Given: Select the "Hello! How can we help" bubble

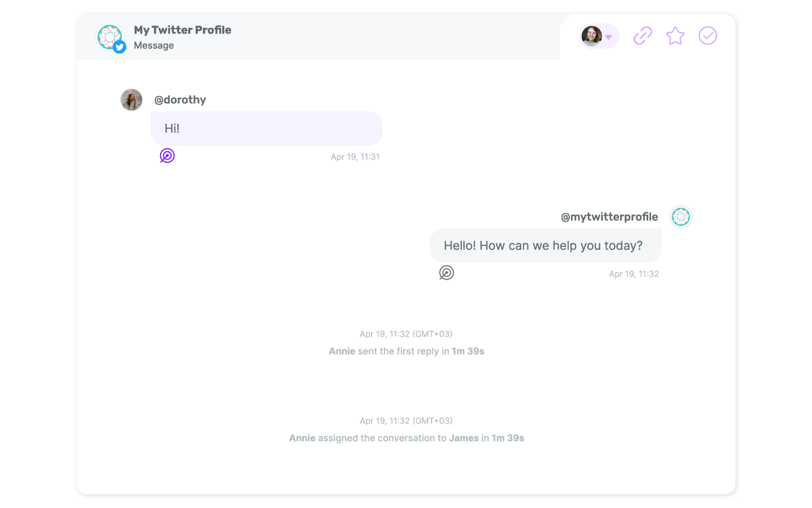Looking at the screenshot, I should [546, 245].
